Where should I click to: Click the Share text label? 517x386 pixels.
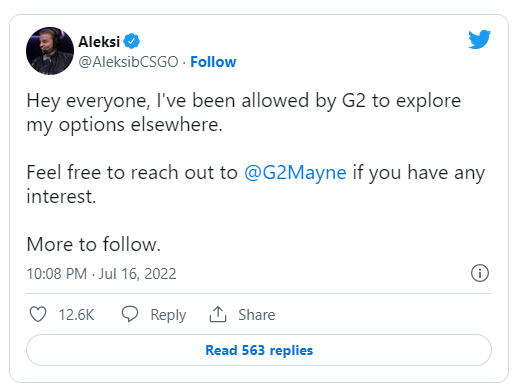pos(257,315)
